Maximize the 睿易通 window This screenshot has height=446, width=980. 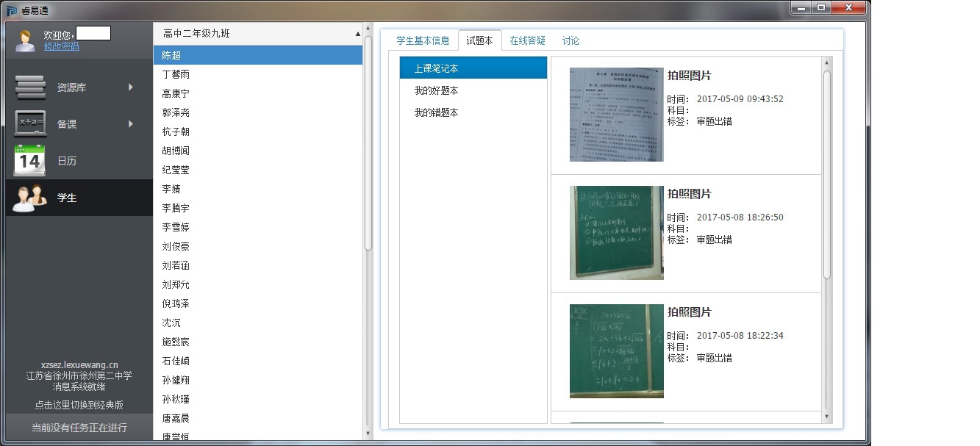[x=820, y=7]
